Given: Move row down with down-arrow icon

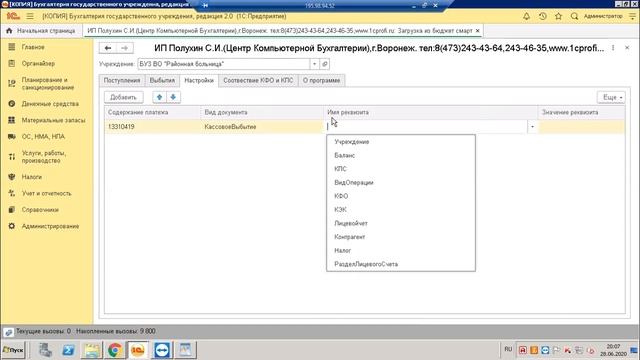Looking at the screenshot, I should point(173,97).
